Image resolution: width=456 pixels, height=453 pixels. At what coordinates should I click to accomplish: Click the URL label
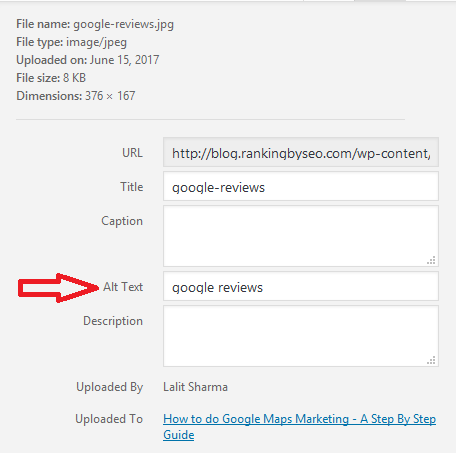tap(132, 153)
